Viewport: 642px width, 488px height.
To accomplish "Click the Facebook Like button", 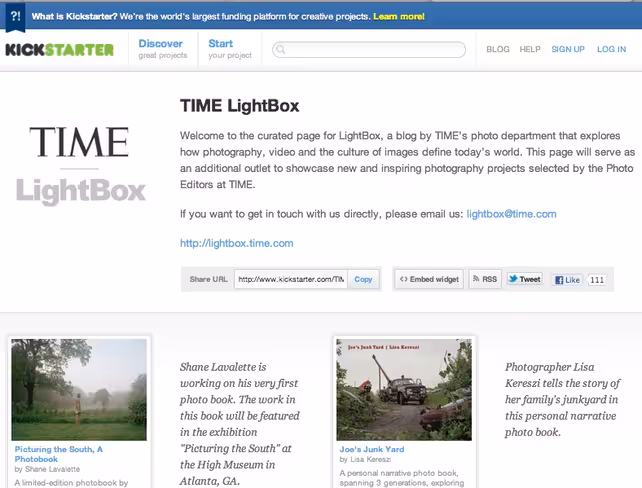I will 567,280.
